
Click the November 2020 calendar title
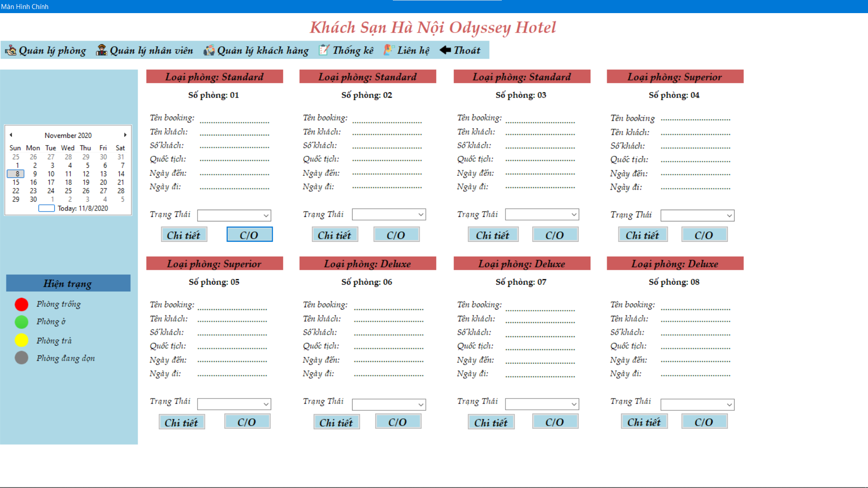(68, 135)
